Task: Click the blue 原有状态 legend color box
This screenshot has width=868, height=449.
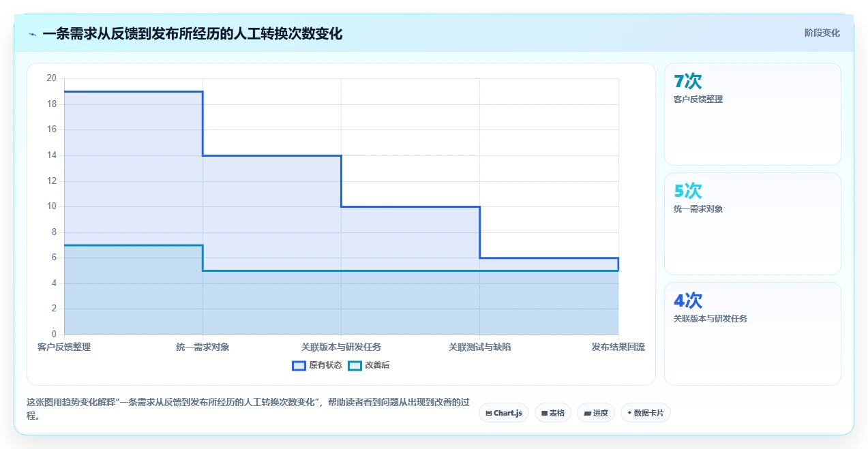Action: click(299, 365)
